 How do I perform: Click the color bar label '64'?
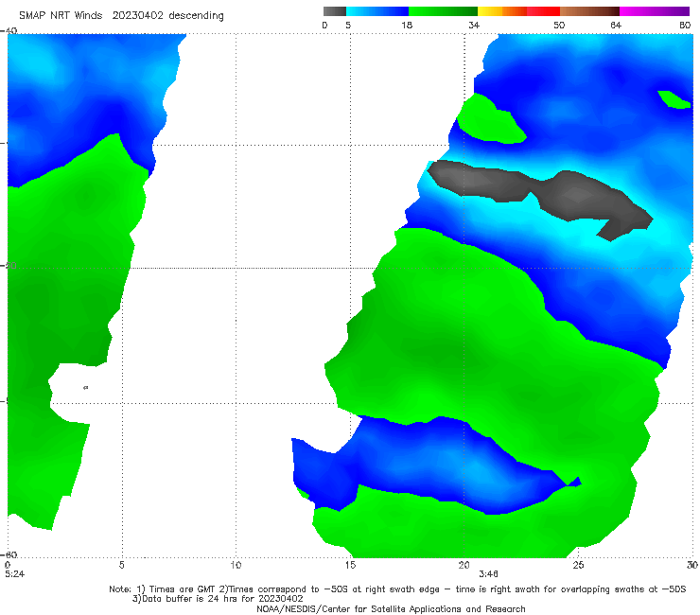pyautogui.click(x=616, y=26)
